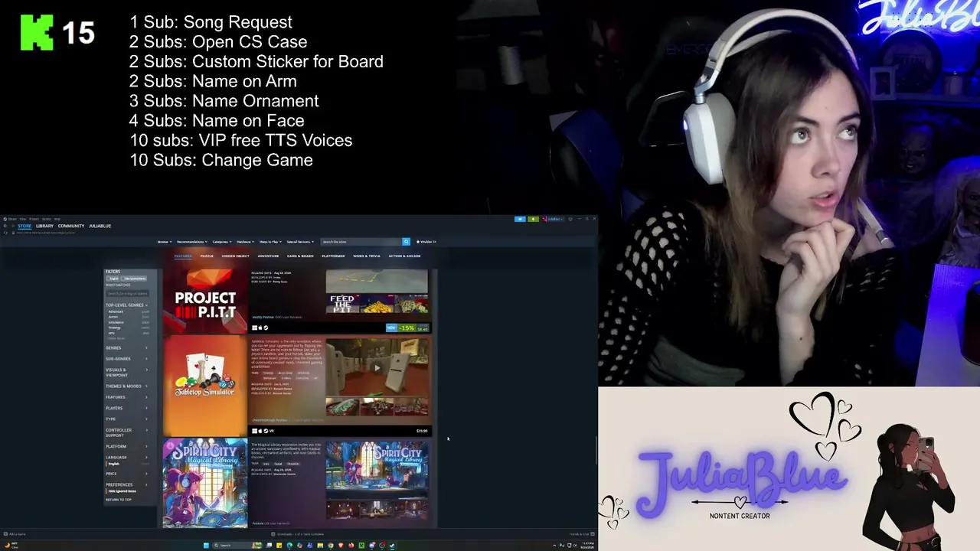Expand the Features filter section
The width and height of the screenshot is (980, 551).
pyautogui.click(x=127, y=397)
